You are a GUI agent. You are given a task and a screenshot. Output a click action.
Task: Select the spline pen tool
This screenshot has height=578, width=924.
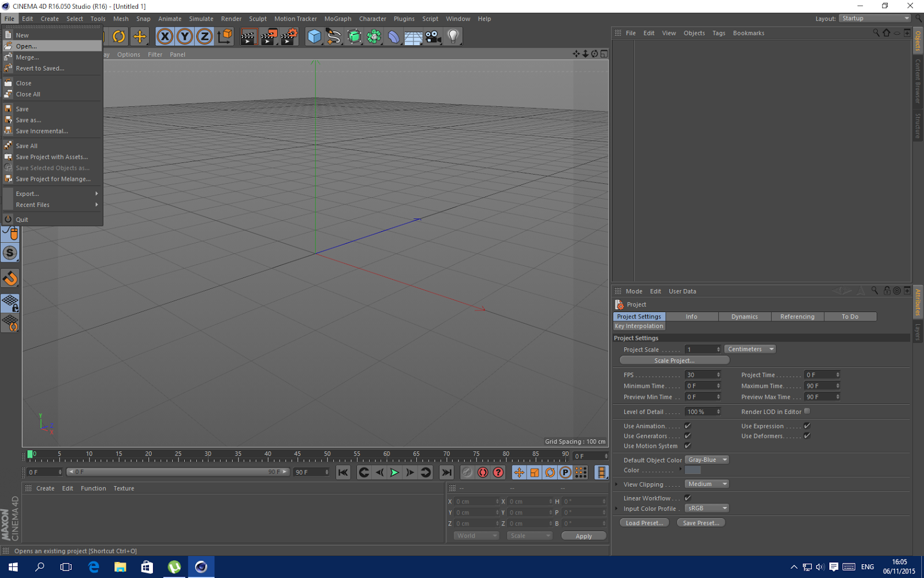coord(334,36)
